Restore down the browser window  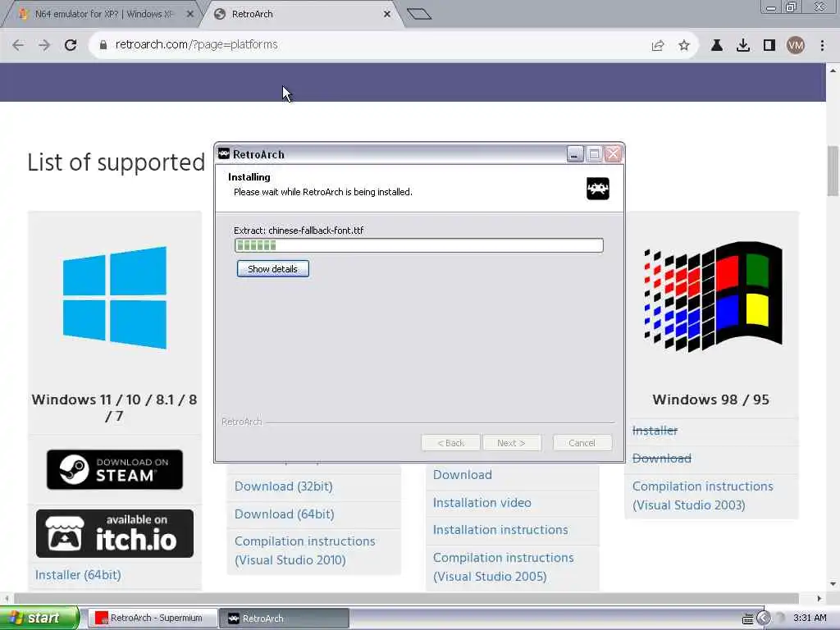791,7
